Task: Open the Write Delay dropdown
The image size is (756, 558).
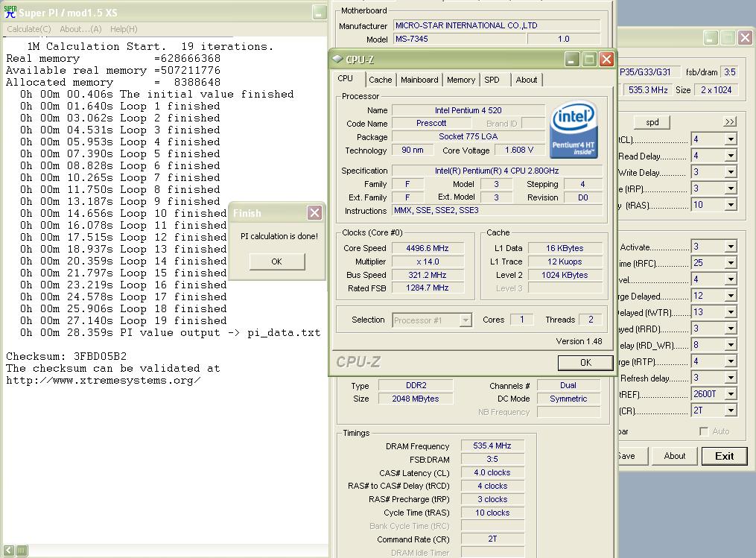Action: (x=731, y=172)
